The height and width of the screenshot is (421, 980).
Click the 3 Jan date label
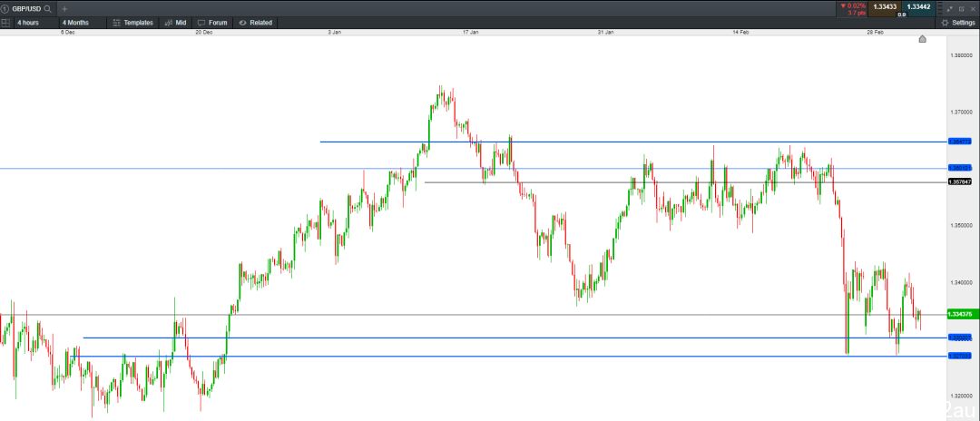pos(334,32)
